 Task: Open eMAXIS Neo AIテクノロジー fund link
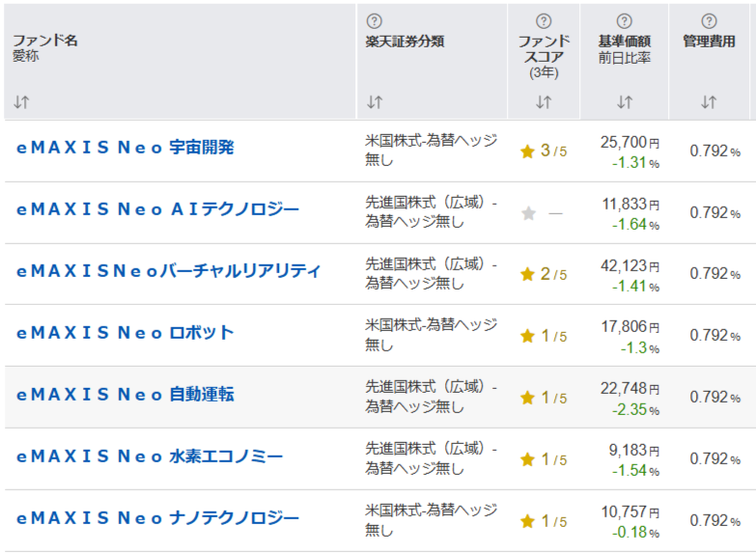(x=157, y=209)
